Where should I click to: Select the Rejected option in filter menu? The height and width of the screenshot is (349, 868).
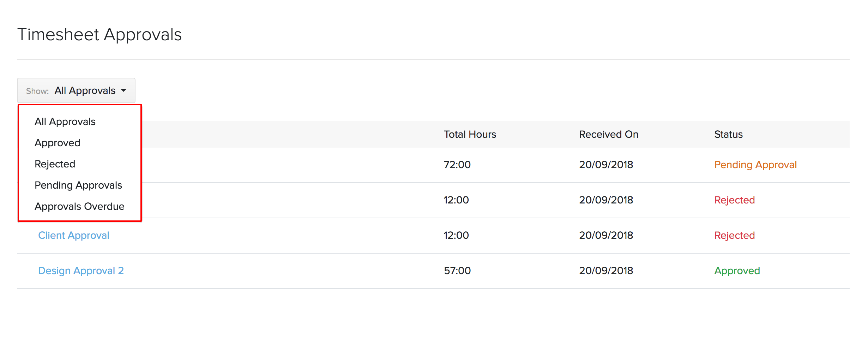click(55, 164)
